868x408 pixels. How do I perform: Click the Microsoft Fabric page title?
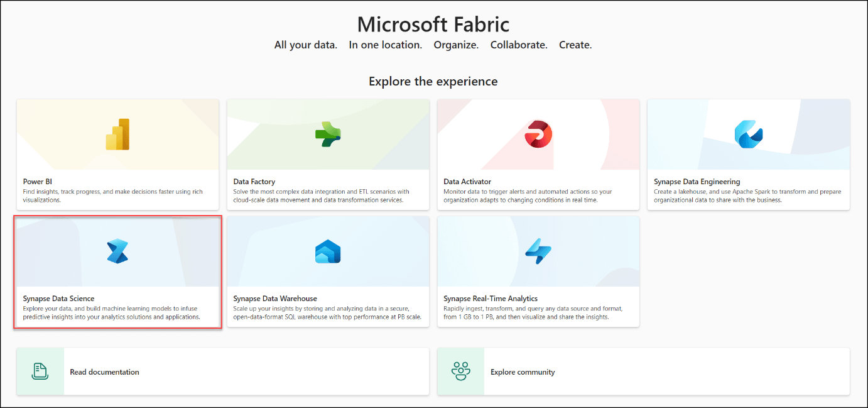click(433, 24)
